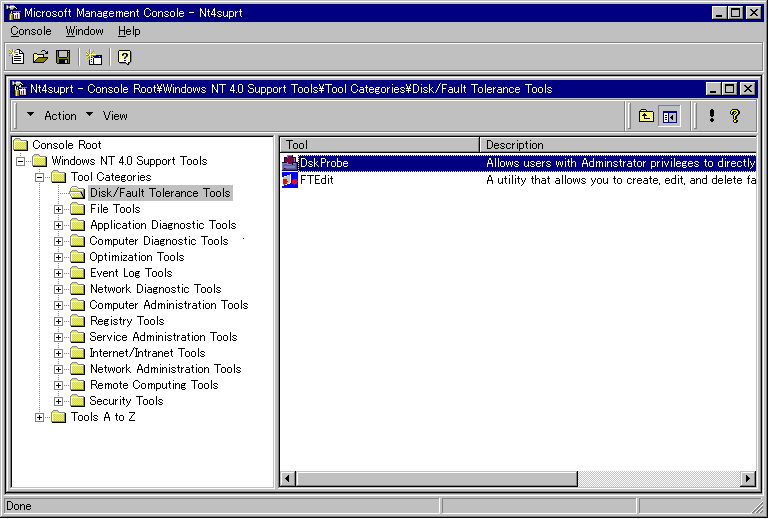Open the Window menu
The image size is (768, 519).
(84, 31)
